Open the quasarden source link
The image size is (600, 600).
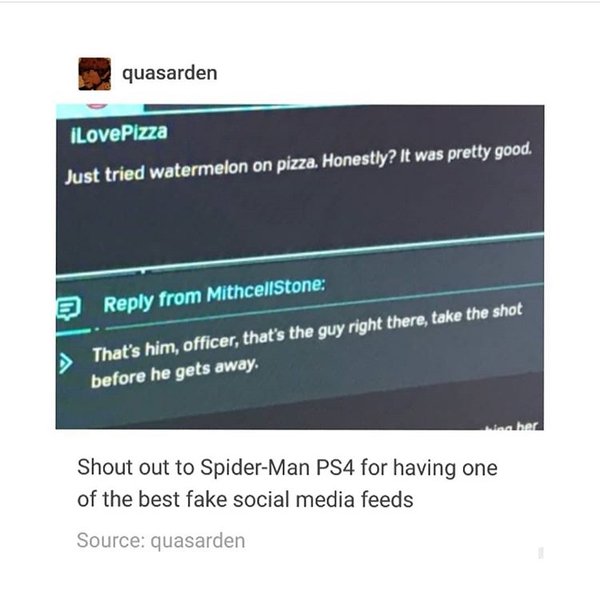tap(198, 541)
